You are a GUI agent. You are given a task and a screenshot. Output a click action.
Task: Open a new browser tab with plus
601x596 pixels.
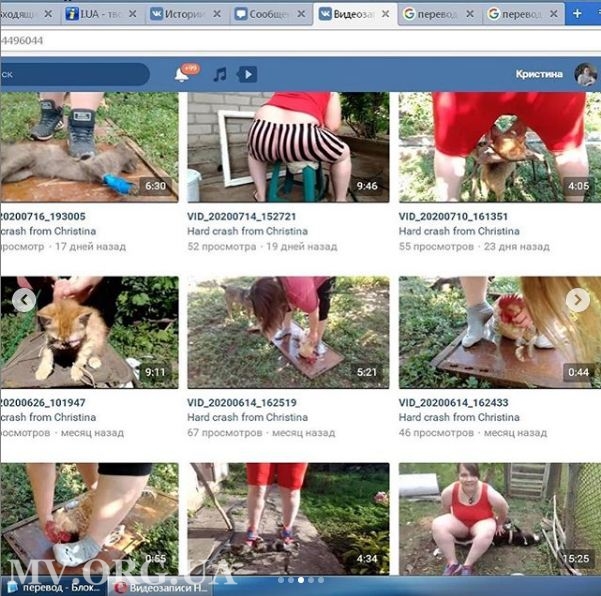(x=577, y=14)
